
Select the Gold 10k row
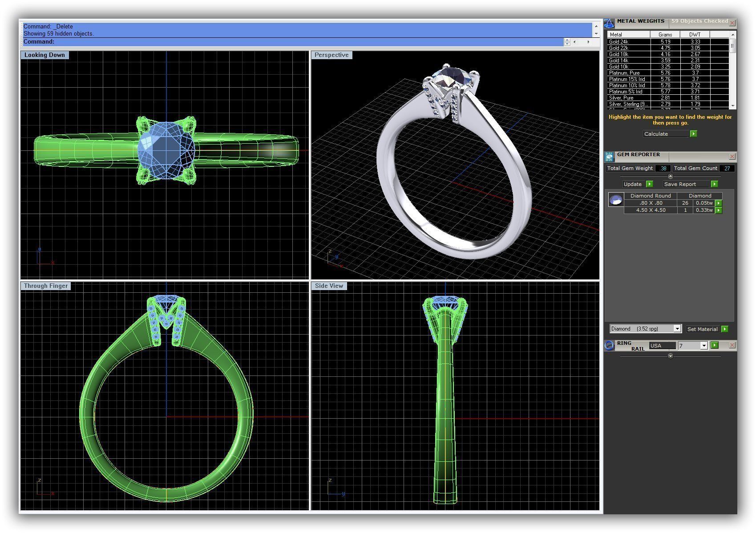pos(668,67)
